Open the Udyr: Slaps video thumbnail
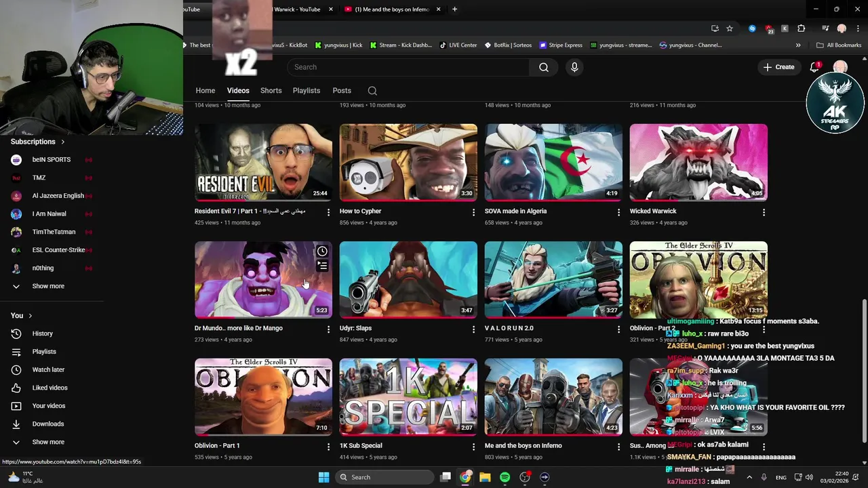Screen dimensions: 868x488 pyautogui.click(x=408, y=280)
